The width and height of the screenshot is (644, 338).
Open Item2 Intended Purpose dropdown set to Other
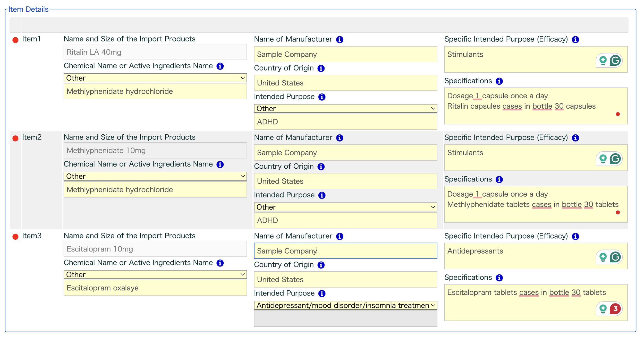(345, 207)
